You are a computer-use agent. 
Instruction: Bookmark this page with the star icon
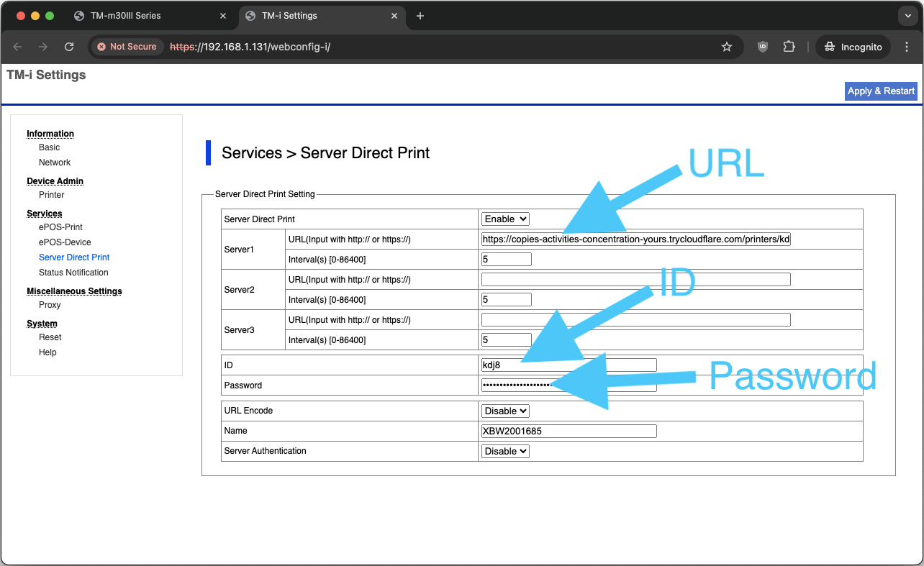[x=727, y=47]
